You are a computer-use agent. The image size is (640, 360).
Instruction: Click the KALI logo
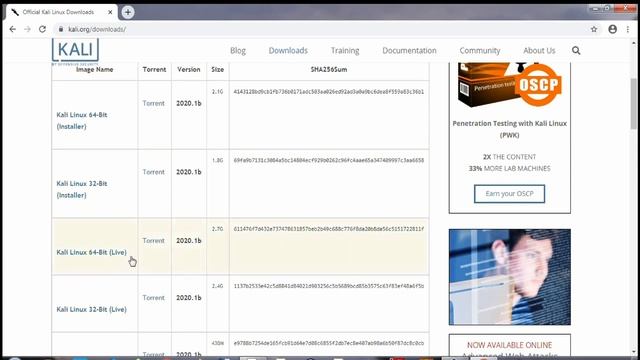(76, 51)
